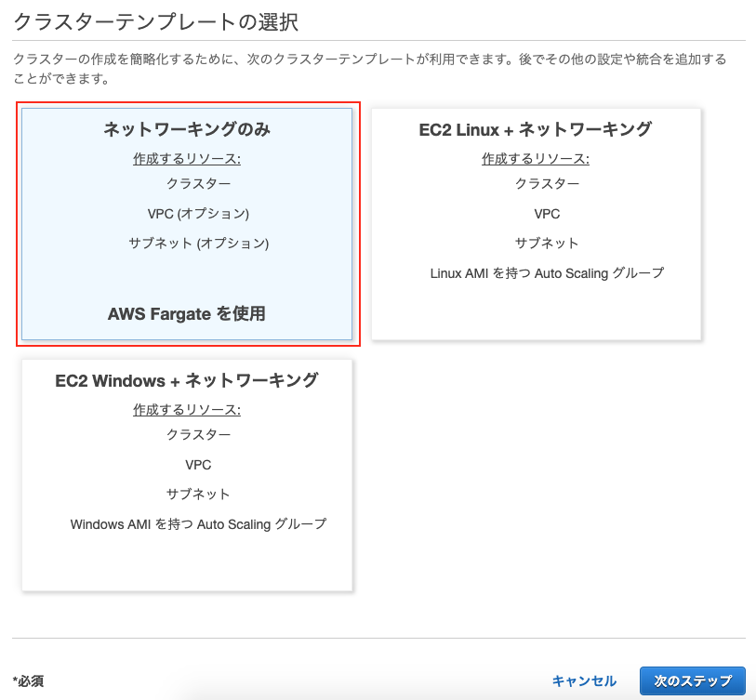The width and height of the screenshot is (756, 700).
Task: Open 作成するリソース link in EC2 Windows card
Action: coord(188,409)
